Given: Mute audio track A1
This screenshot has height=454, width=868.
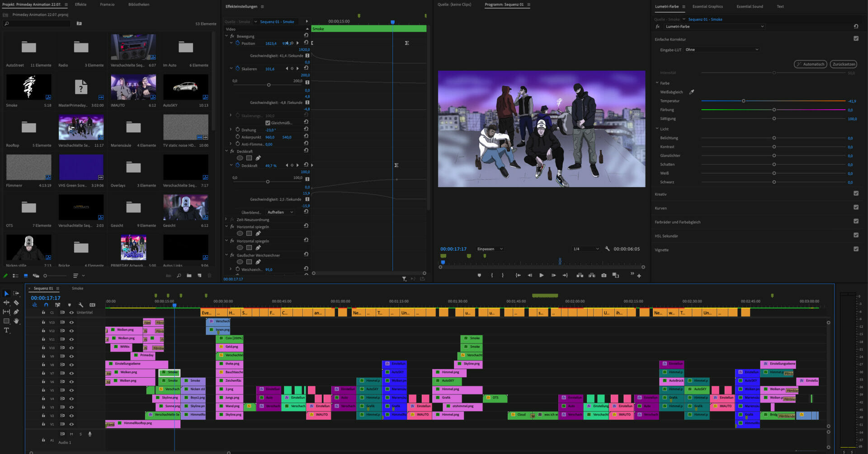Looking at the screenshot, I should click(71, 434).
